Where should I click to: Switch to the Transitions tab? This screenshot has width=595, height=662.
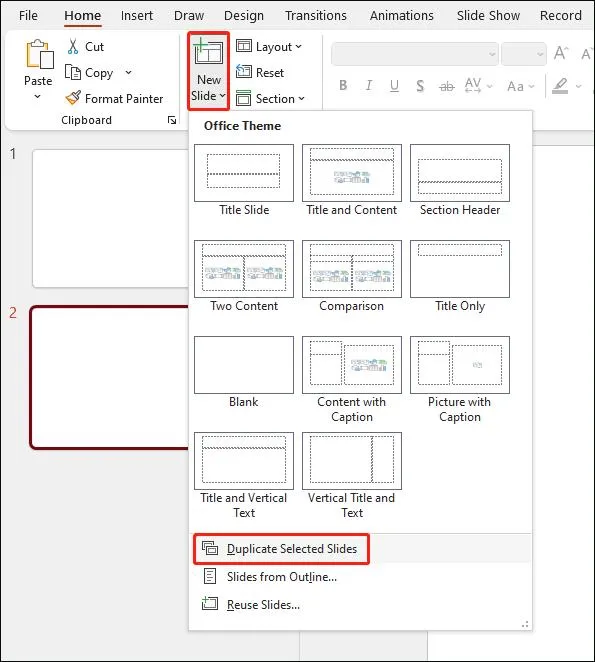point(315,16)
